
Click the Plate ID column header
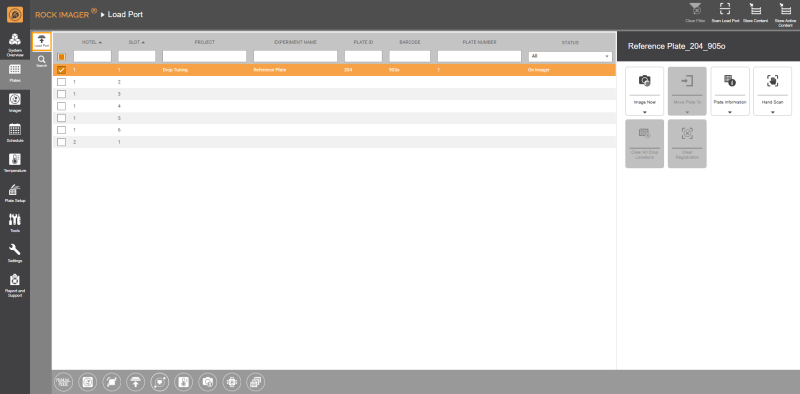pos(363,42)
